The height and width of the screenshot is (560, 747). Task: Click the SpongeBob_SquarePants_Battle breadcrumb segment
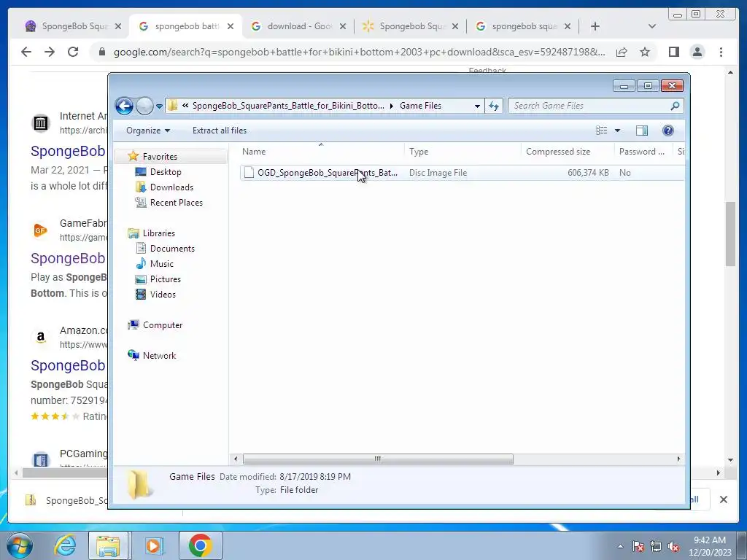pos(288,106)
